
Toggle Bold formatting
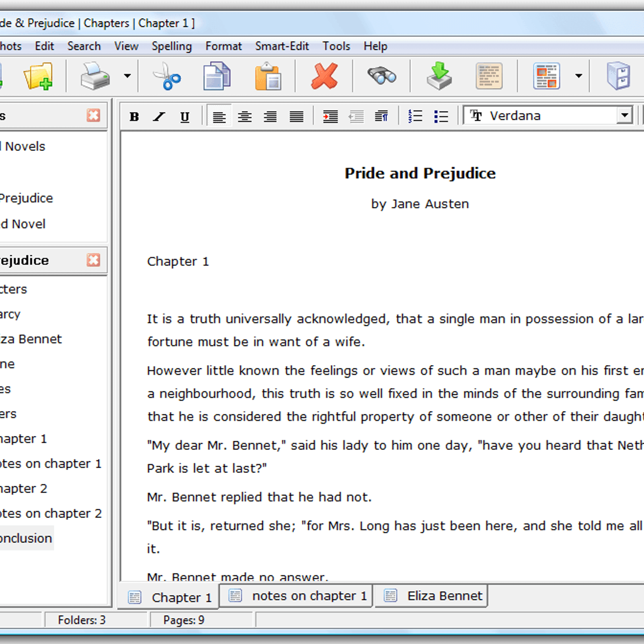134,117
